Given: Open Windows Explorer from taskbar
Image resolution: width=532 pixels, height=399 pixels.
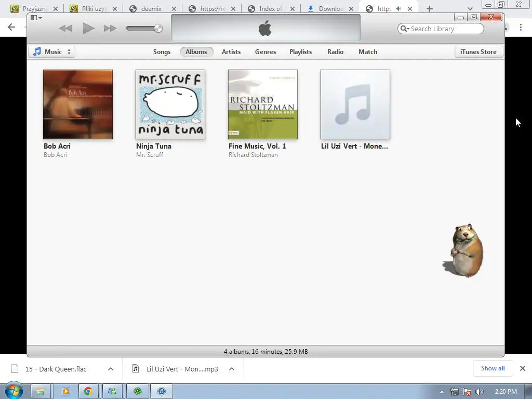Looking at the screenshot, I should (x=41, y=392).
